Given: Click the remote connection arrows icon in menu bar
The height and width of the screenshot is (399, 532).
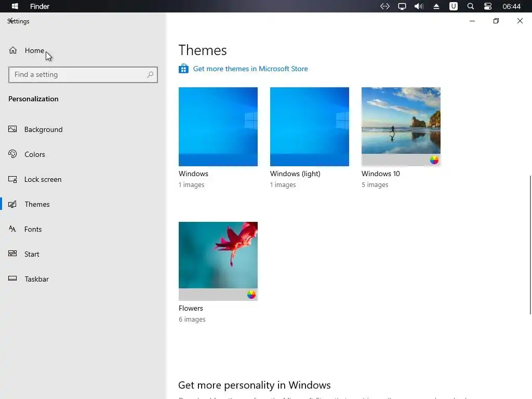Looking at the screenshot, I should click(x=385, y=6).
